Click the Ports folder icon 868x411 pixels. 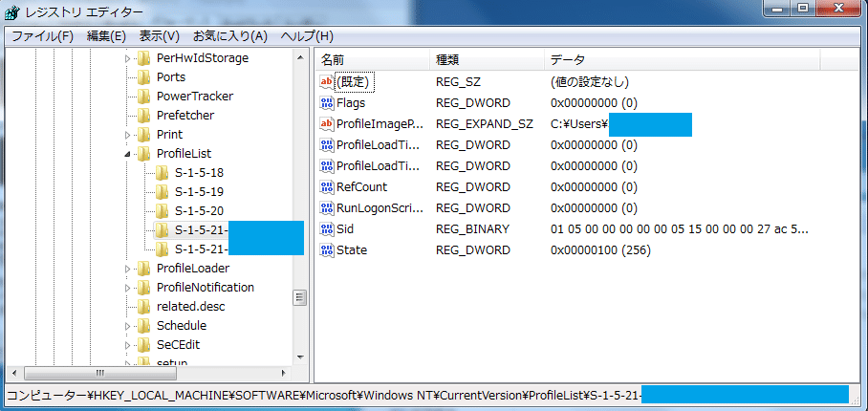[144, 76]
